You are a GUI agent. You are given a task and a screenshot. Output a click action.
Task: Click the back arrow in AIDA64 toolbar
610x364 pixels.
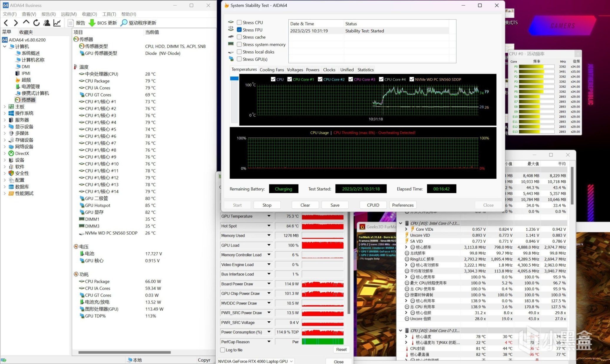click(6, 23)
